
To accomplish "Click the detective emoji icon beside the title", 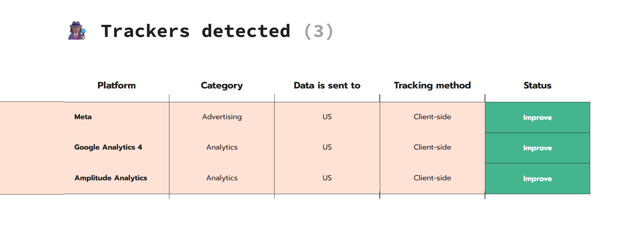I will [77, 31].
